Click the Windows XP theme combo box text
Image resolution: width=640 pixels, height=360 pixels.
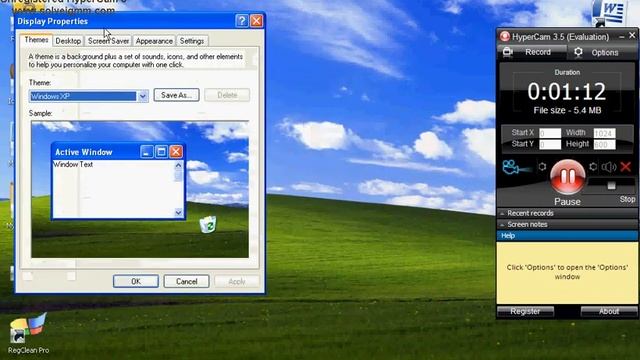coord(83,96)
